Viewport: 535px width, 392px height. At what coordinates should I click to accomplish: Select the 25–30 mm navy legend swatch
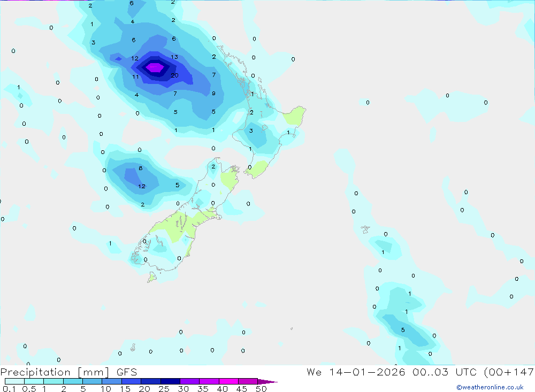(x=170, y=381)
